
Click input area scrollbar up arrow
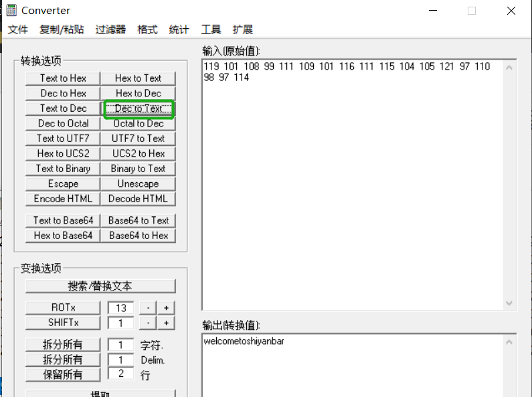(x=509, y=68)
